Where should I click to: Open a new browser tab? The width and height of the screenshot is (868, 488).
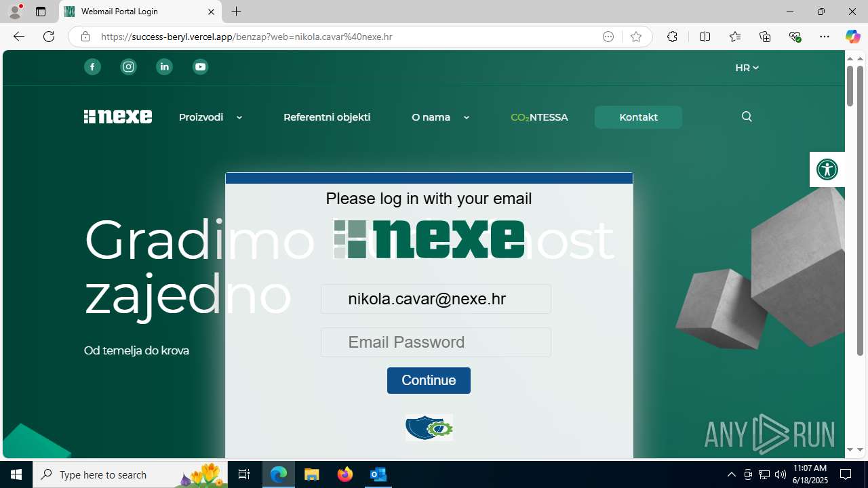coord(236,12)
